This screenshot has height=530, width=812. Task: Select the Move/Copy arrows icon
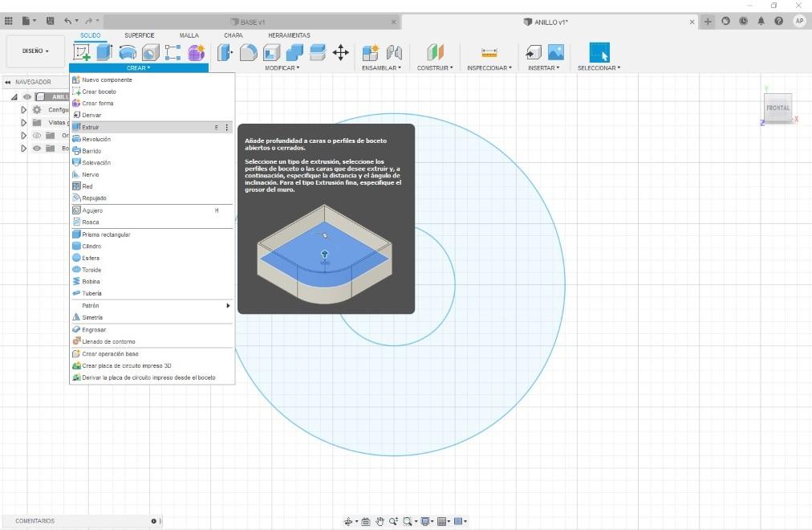[x=341, y=52]
